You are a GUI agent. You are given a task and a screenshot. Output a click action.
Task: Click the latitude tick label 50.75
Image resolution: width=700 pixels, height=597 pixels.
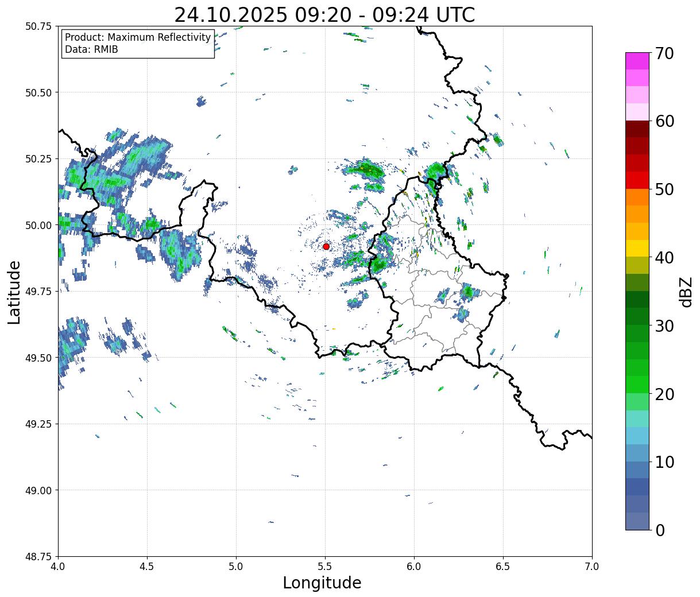38,26
